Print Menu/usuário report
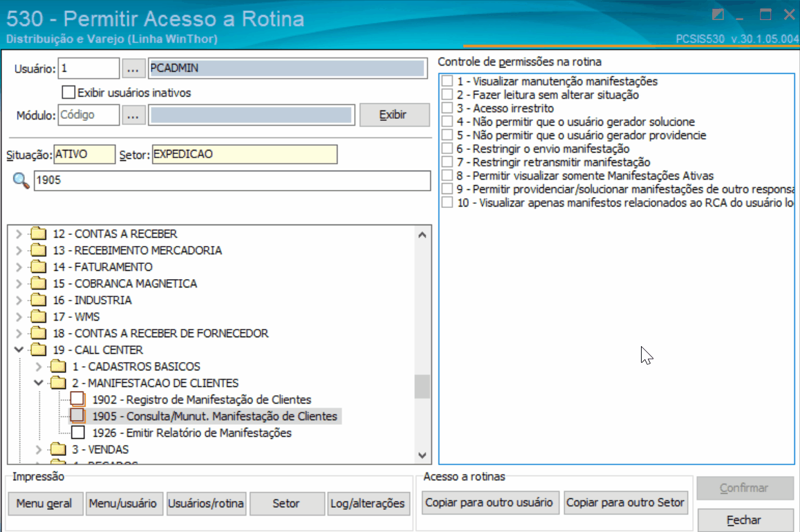Viewport: 800px width, 532px height. coord(124,504)
